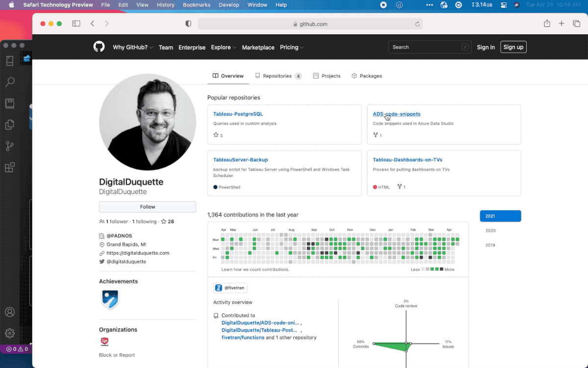Open Source Control icon in VS Code

click(9, 146)
